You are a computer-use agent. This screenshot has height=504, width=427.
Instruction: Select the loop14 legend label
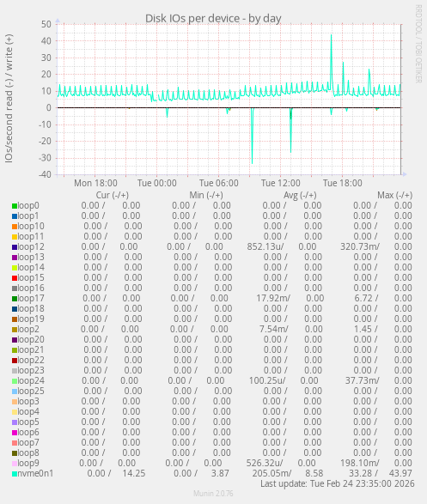coord(31,267)
